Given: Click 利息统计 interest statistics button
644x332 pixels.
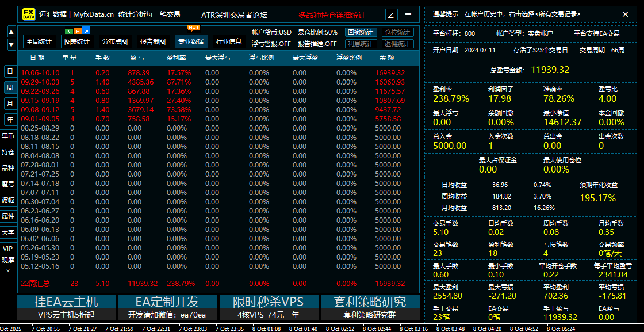Looking at the screenshot, I should 361,44.
